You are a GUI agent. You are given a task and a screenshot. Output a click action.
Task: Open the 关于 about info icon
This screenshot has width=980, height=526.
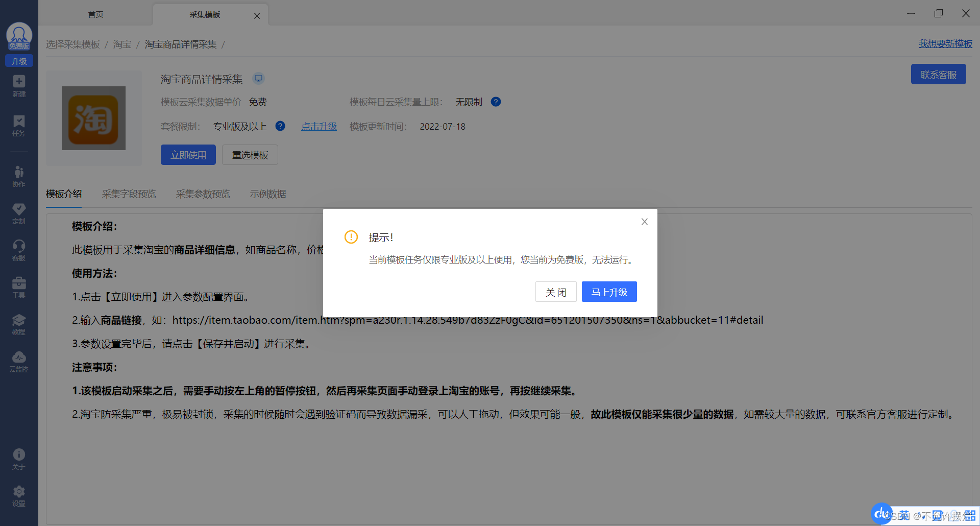19,459
